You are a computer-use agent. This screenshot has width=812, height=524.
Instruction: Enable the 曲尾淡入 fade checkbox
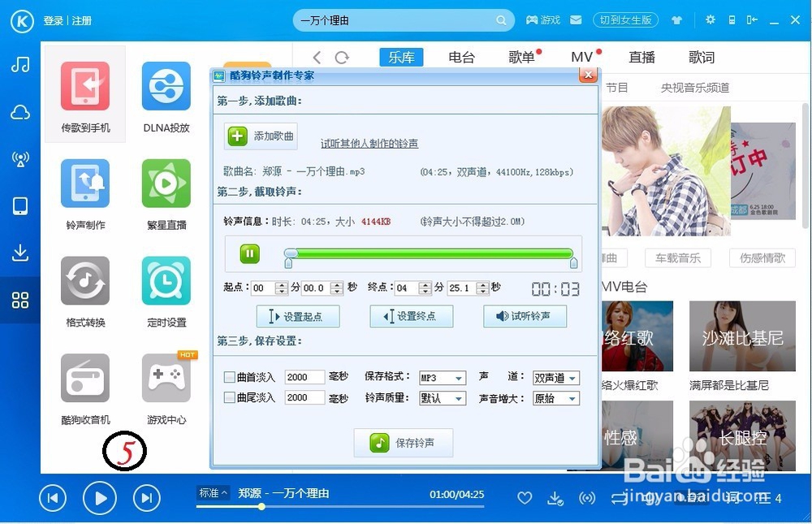(229, 397)
